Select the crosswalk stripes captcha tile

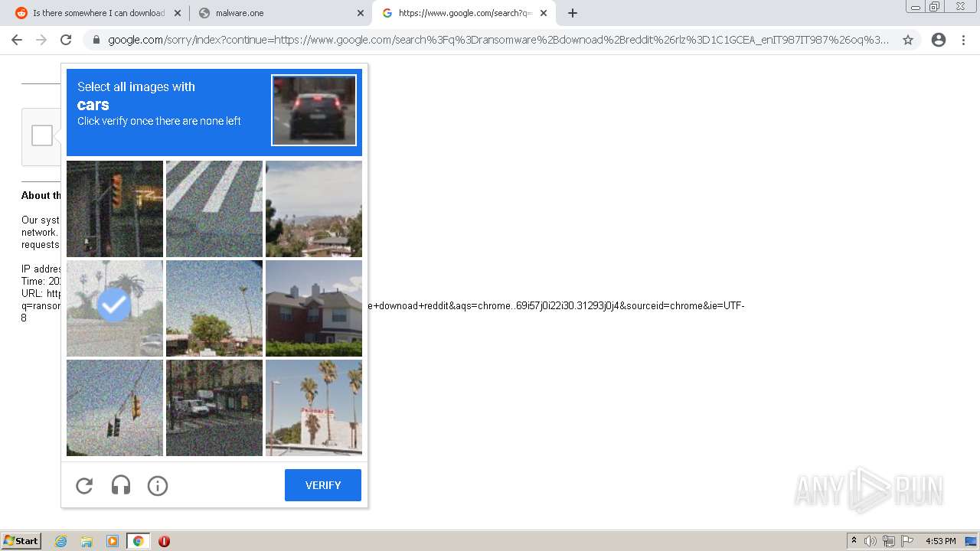pyautogui.click(x=214, y=209)
